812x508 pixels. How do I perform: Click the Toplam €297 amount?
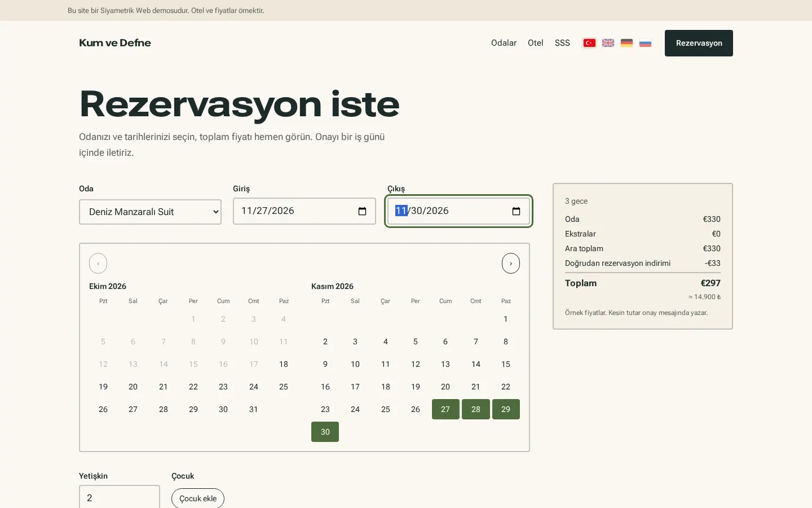click(710, 283)
